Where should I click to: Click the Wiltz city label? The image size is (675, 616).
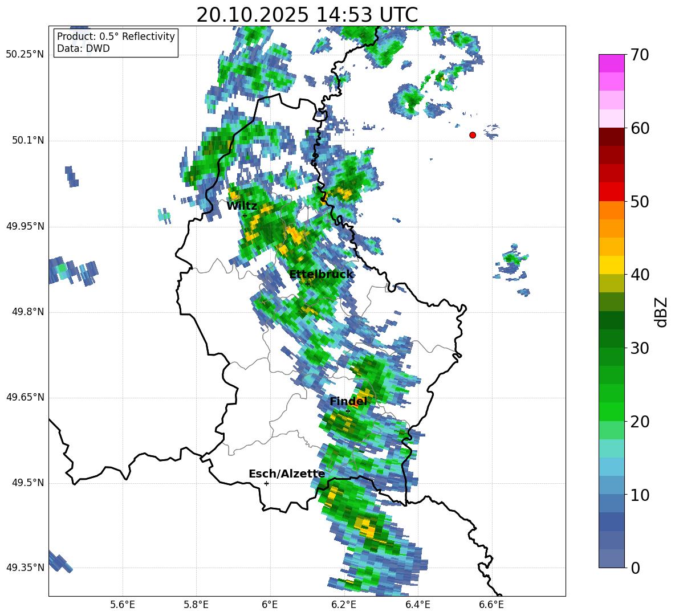(x=242, y=206)
